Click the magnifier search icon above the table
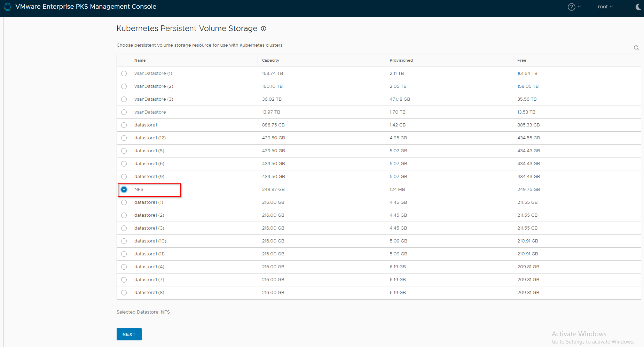 pyautogui.click(x=636, y=48)
